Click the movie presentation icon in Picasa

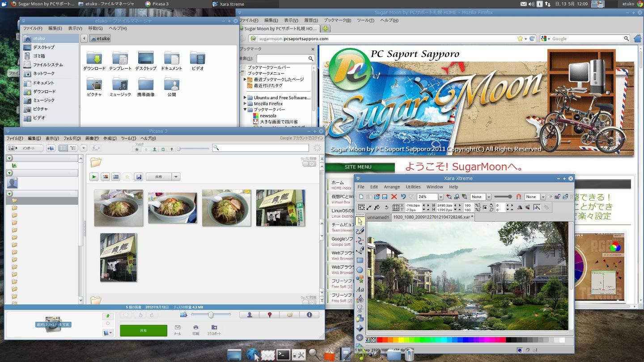coord(116,177)
